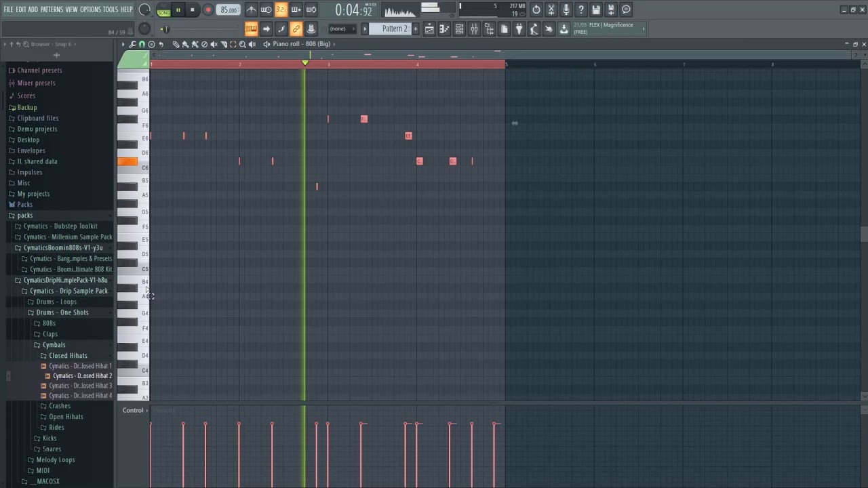Toggle loop recording

pyautogui.click(x=311, y=9)
